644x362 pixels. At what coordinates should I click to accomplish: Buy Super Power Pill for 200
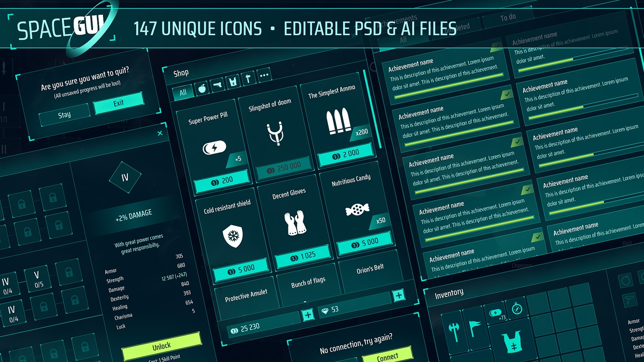click(222, 180)
